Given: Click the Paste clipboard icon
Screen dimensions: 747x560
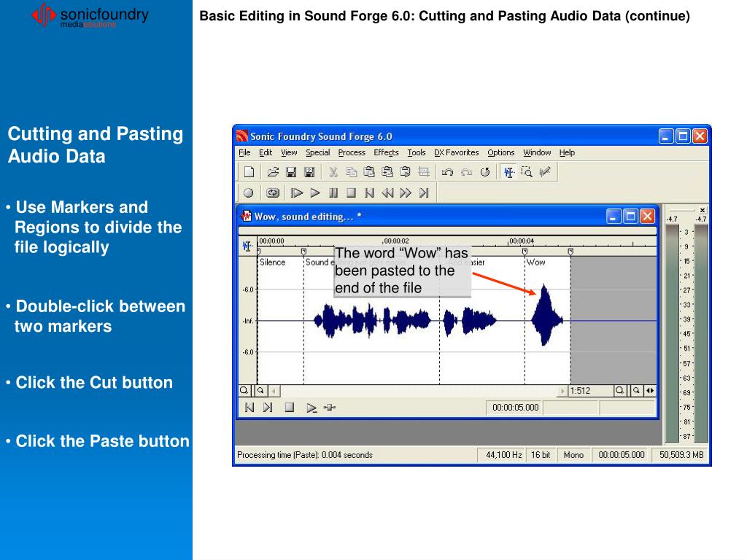Looking at the screenshot, I should click(x=369, y=172).
